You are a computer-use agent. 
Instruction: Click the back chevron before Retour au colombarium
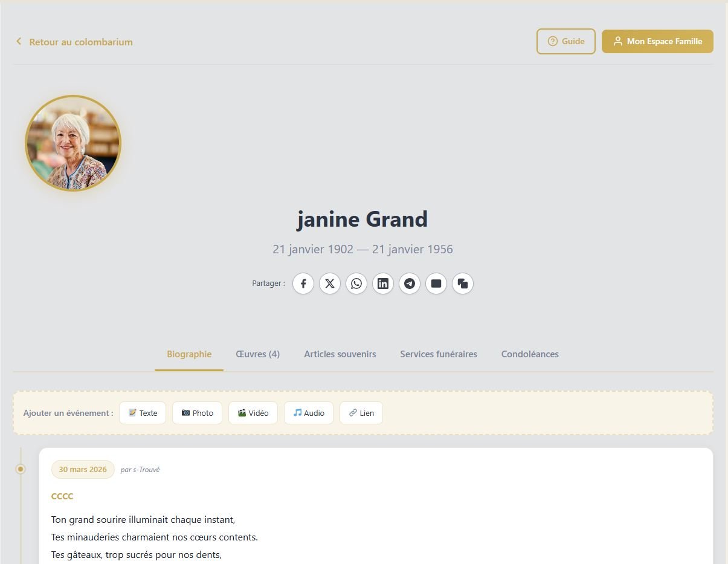coord(18,41)
